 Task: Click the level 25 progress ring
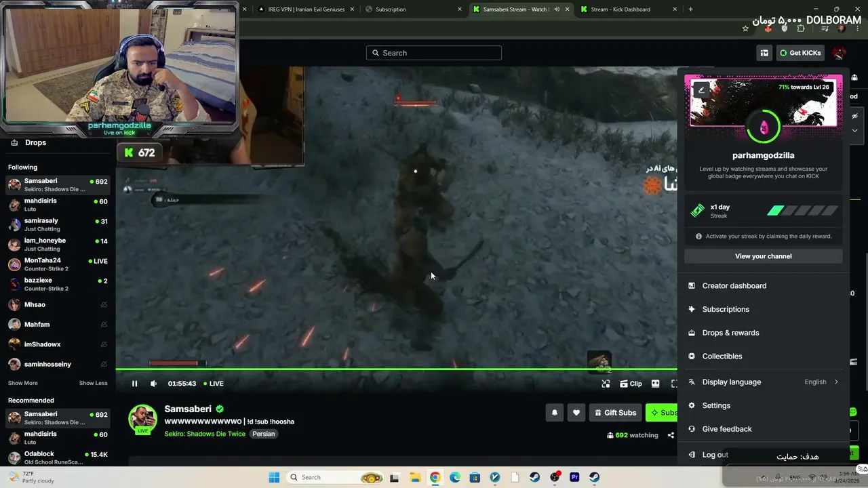[764, 126]
